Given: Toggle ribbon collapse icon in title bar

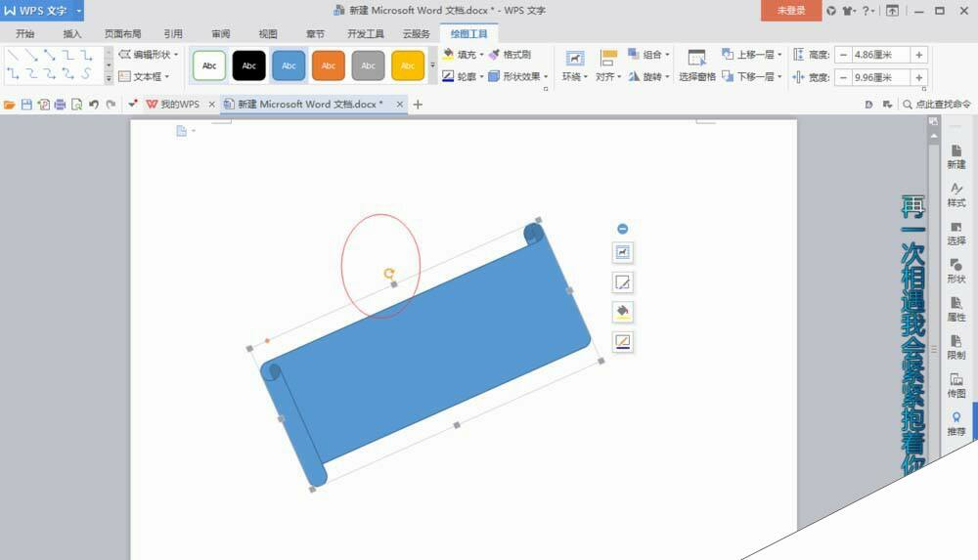Looking at the screenshot, I should point(893,11).
